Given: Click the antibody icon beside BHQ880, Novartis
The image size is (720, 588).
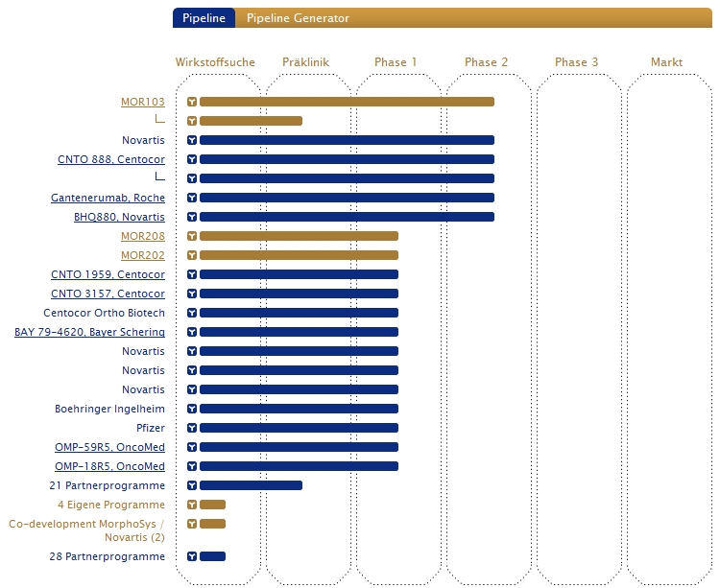Looking at the screenshot, I should [x=192, y=217].
